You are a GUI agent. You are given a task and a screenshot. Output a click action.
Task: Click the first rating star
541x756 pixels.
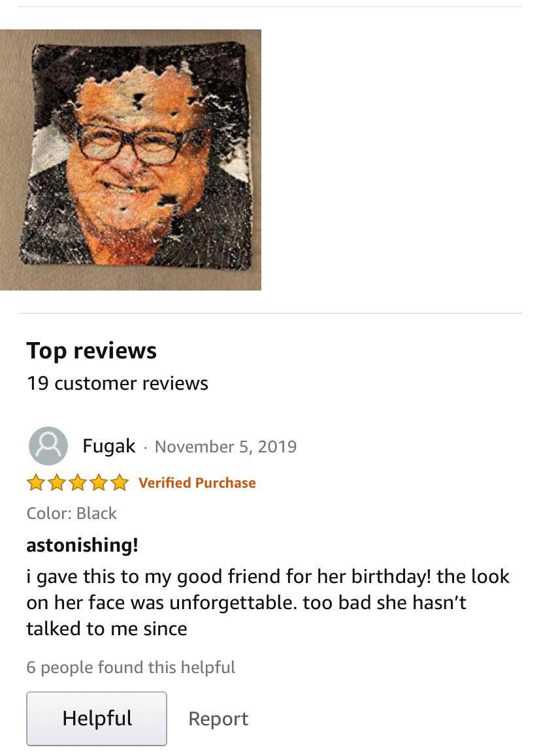[x=35, y=482]
